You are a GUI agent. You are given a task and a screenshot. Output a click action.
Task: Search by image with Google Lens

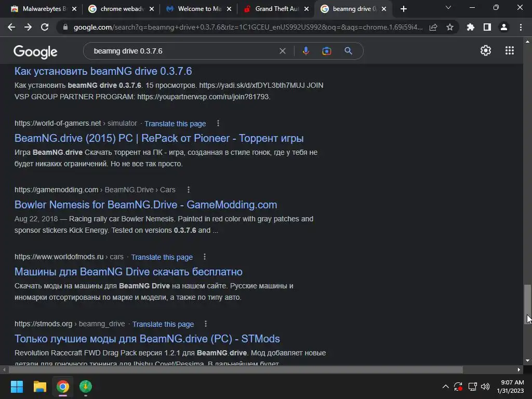click(326, 51)
